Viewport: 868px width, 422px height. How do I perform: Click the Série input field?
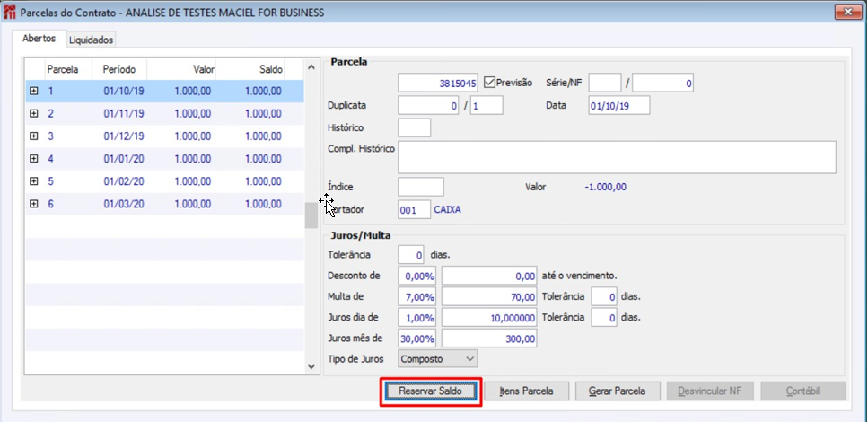coord(605,84)
